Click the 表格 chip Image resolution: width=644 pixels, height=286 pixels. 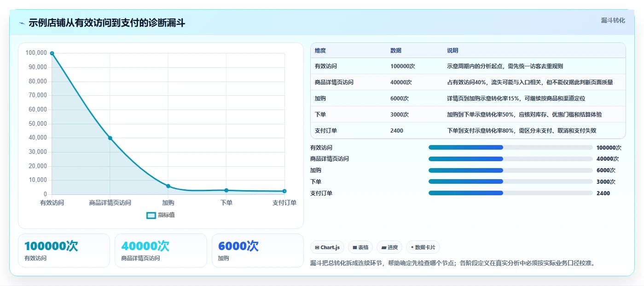(x=360, y=247)
